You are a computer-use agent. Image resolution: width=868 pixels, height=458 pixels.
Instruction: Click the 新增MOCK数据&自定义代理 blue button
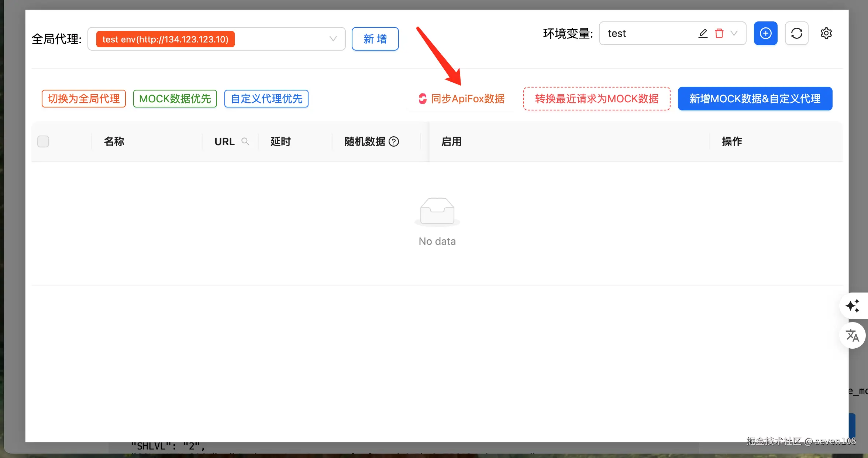pos(755,99)
